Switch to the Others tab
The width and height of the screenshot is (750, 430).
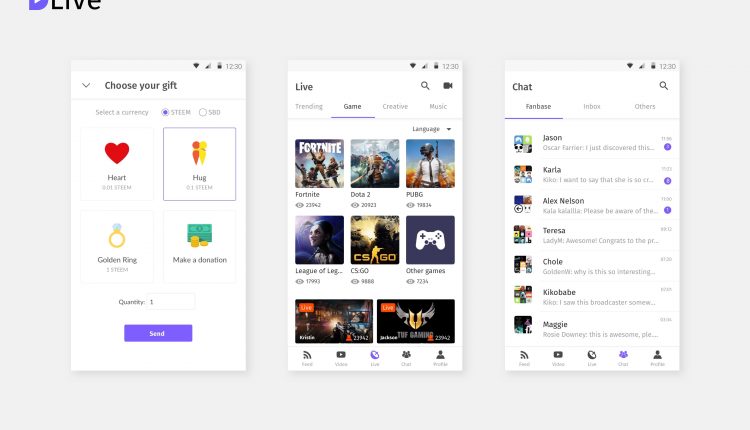click(x=645, y=107)
